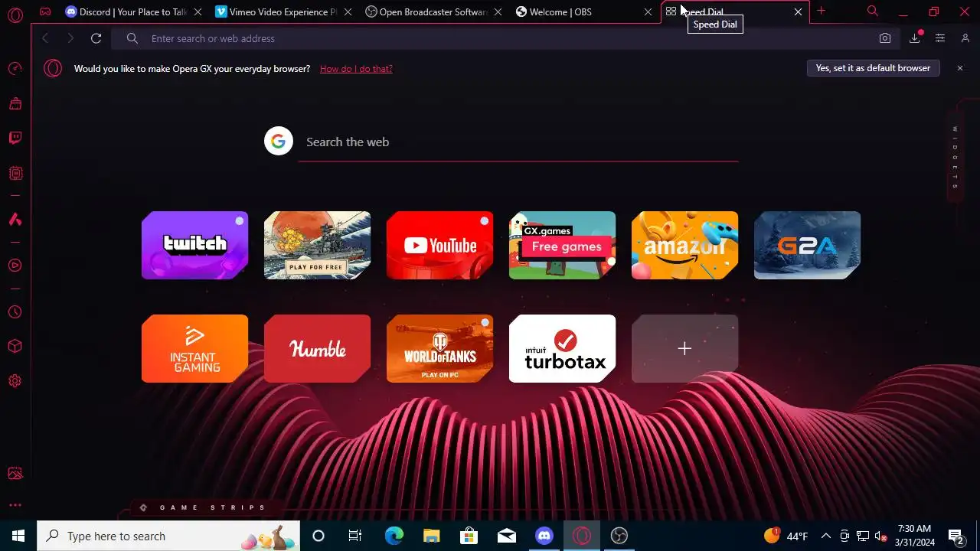Open GX Control speedometer in sidebar
Viewport: 980px width, 551px height.
click(x=15, y=69)
